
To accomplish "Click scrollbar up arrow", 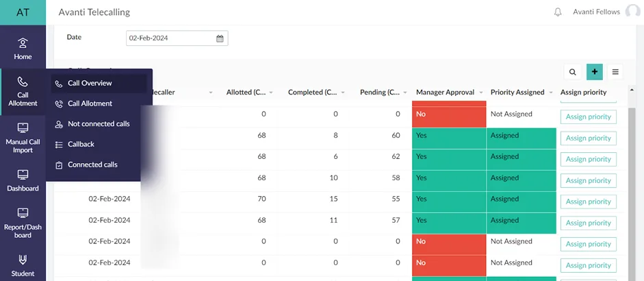I will [632, 89].
